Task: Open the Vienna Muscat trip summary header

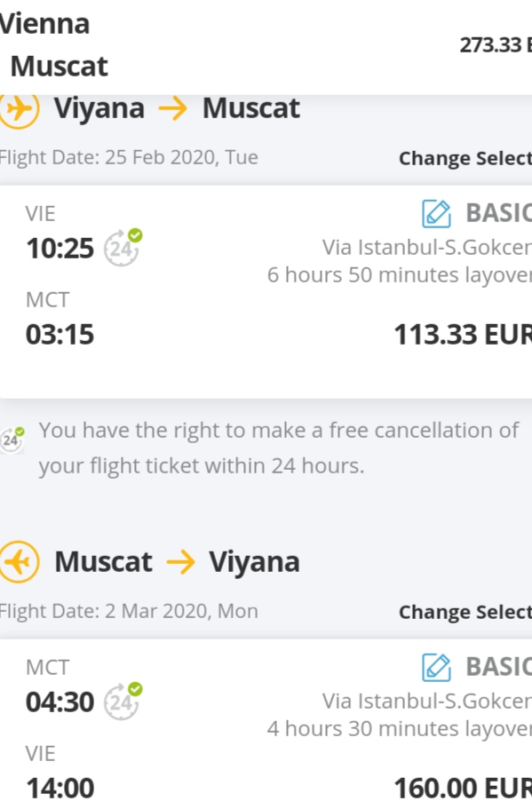Action: (53, 45)
